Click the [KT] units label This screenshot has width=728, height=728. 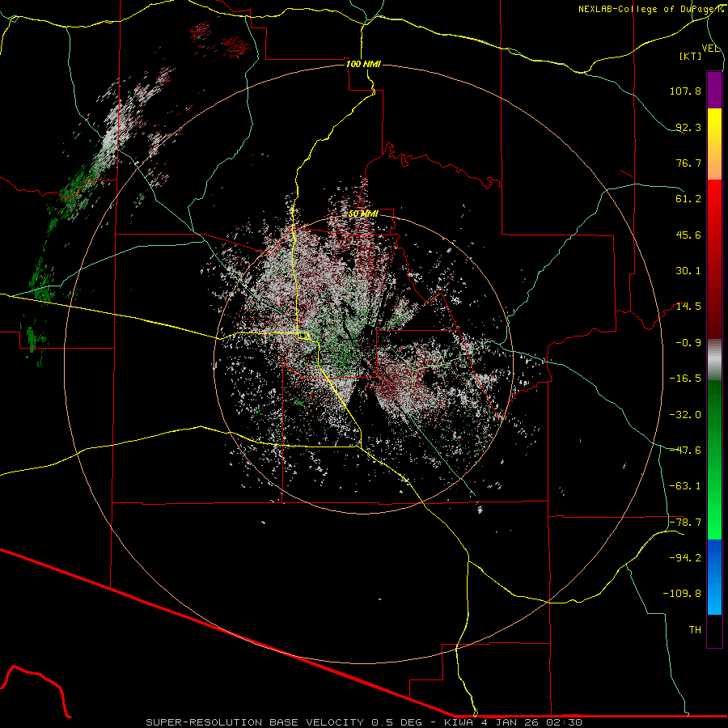click(690, 56)
